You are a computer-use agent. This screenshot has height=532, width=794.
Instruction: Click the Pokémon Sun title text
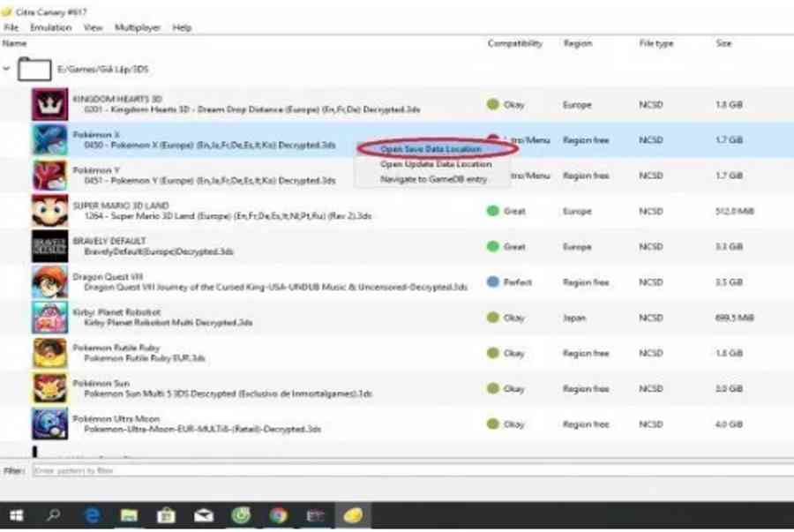101,383
